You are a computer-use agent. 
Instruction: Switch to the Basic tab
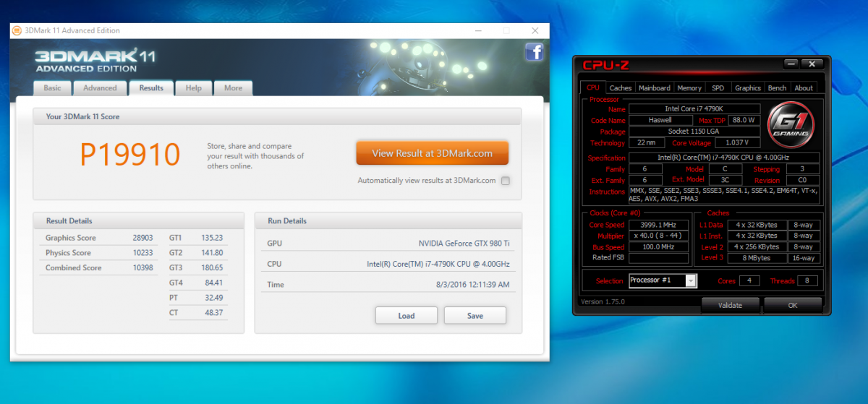[x=52, y=88]
